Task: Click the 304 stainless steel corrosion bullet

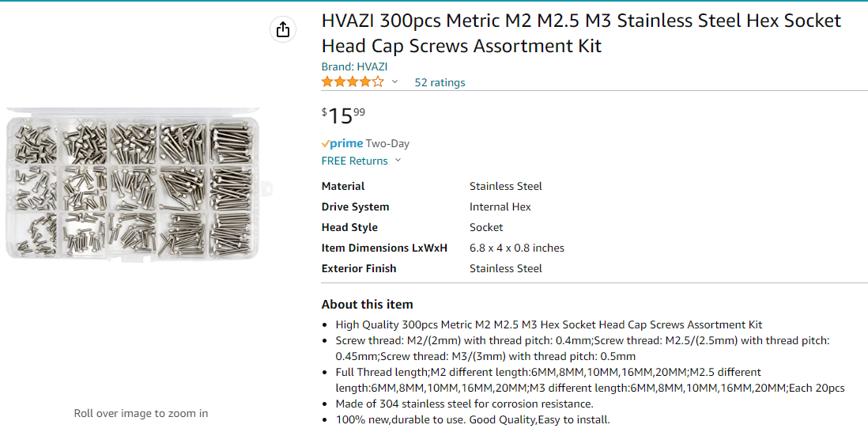Action: coord(464,404)
